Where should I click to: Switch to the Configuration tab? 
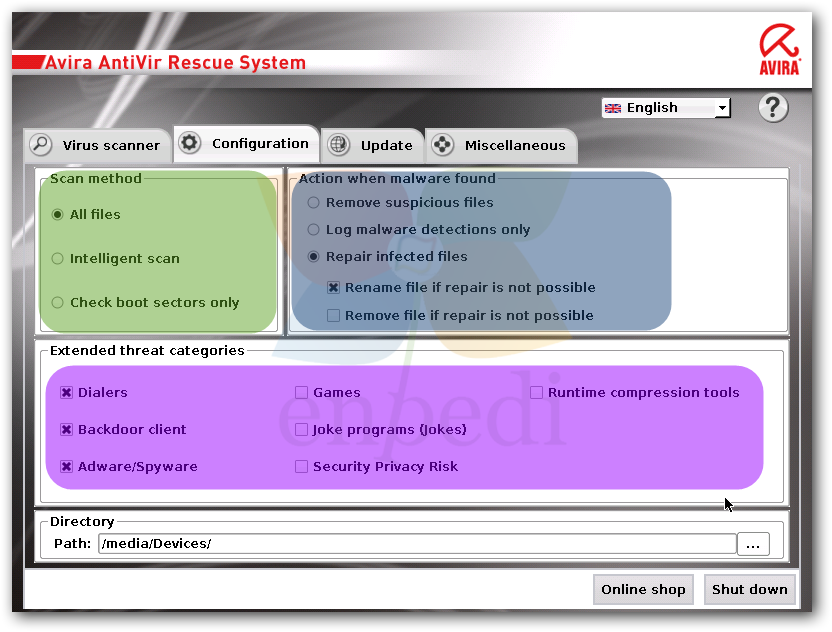(246, 143)
